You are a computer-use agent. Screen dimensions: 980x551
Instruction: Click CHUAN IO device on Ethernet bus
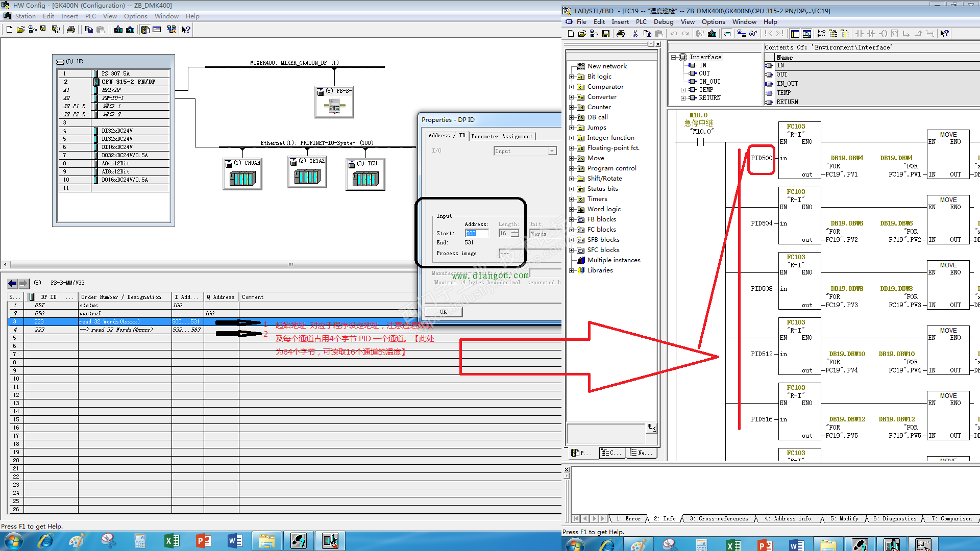[242, 174]
